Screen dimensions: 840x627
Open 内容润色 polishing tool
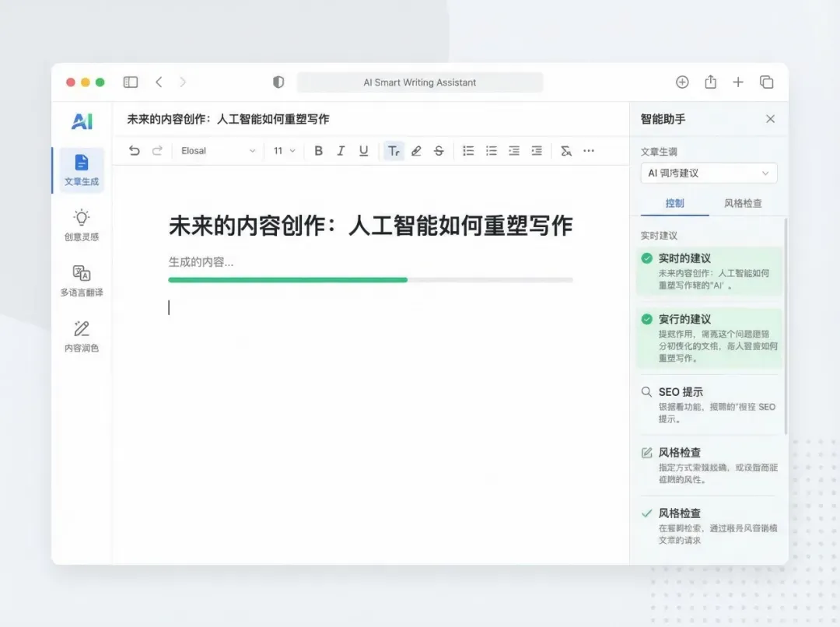pyautogui.click(x=82, y=337)
